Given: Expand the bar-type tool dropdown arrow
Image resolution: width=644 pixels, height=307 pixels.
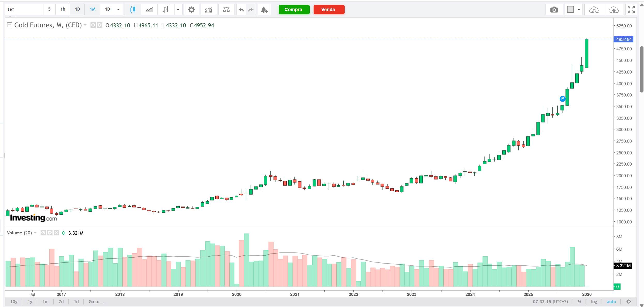Looking at the screenshot, I should pyautogui.click(x=178, y=10).
